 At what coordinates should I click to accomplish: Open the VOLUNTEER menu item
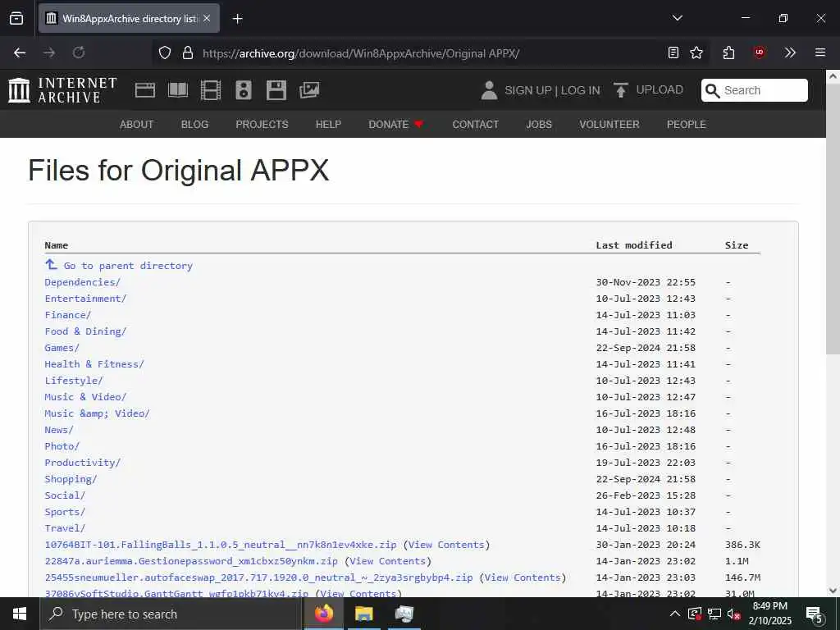tap(609, 125)
